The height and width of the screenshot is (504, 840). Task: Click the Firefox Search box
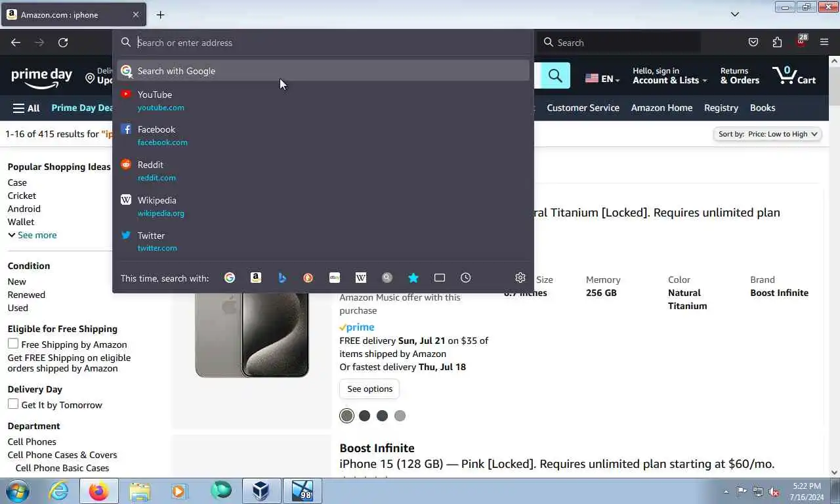coord(620,42)
